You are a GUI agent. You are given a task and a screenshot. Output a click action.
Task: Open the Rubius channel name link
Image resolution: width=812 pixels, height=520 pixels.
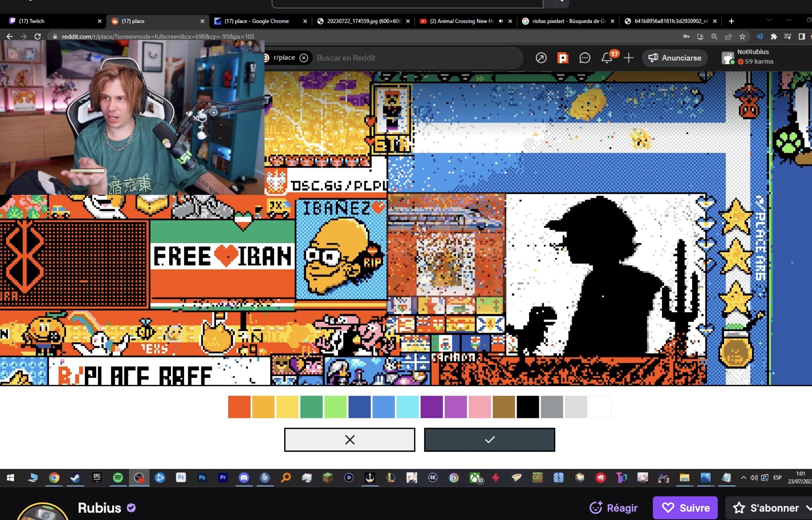[99, 508]
